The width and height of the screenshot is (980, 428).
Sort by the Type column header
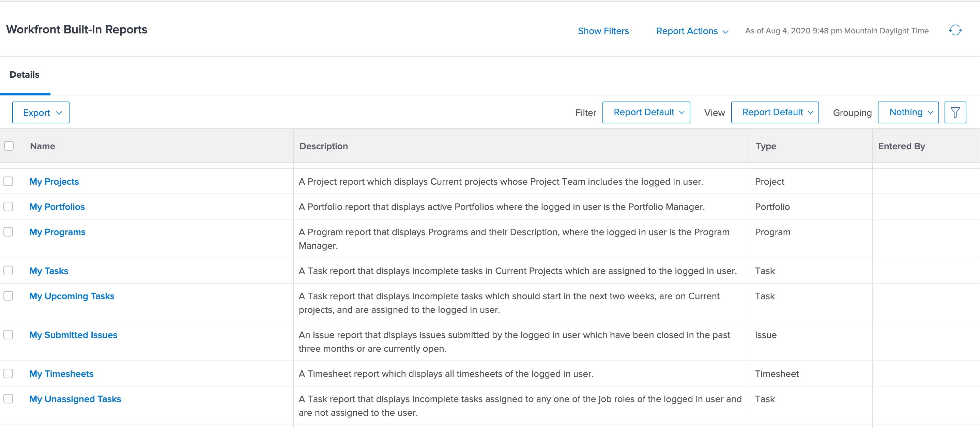pyautogui.click(x=765, y=147)
